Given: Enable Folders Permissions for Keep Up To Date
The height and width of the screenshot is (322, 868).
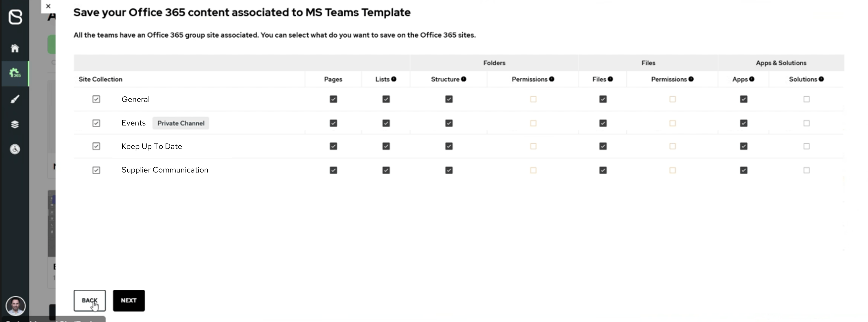Looking at the screenshot, I should click(x=533, y=146).
